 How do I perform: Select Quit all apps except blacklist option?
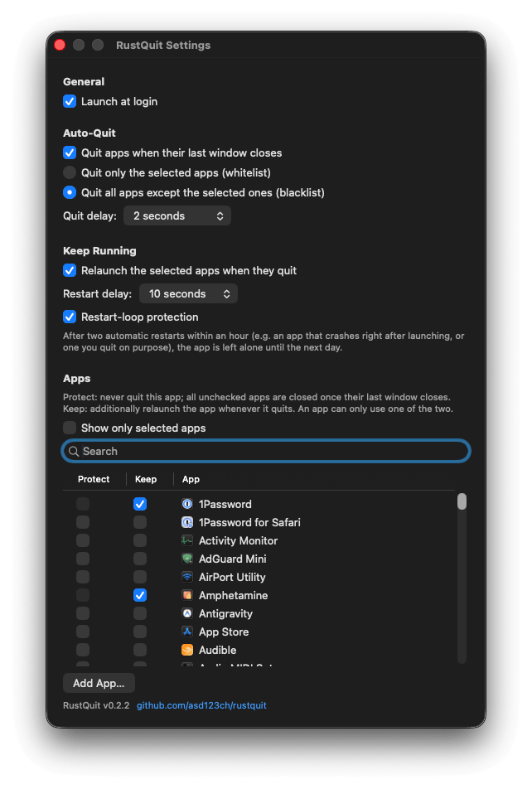click(70, 192)
